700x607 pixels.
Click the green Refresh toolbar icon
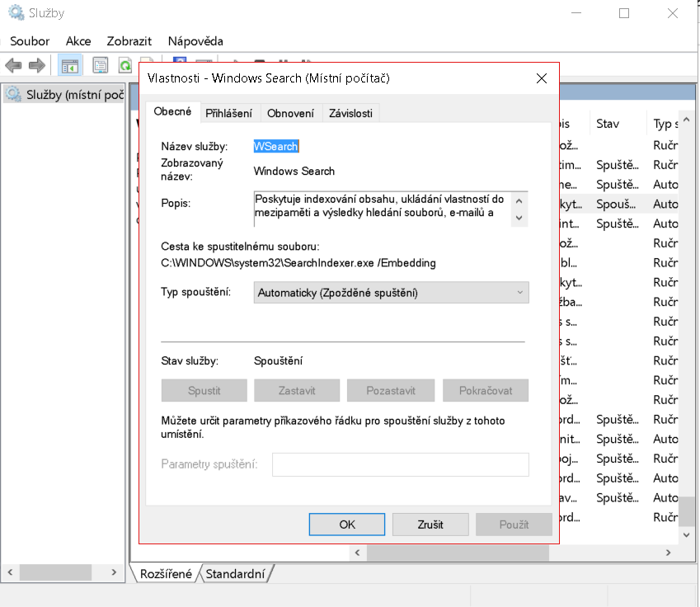point(124,65)
